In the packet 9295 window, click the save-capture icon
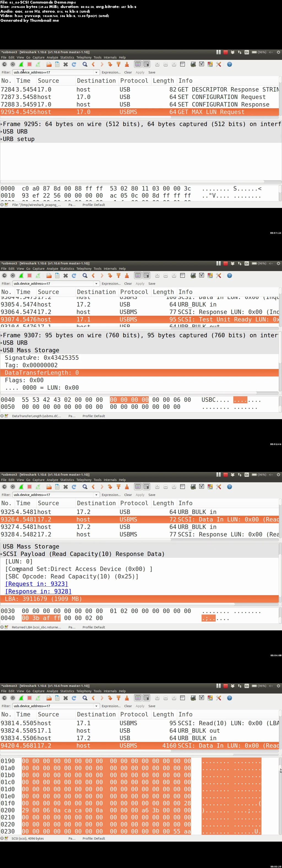The image size is (282, 868). pyautogui.click(x=57, y=64)
